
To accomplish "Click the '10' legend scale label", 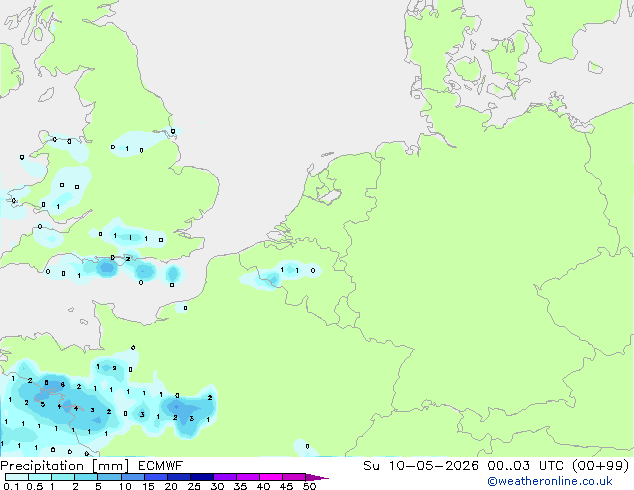I will point(125,486).
